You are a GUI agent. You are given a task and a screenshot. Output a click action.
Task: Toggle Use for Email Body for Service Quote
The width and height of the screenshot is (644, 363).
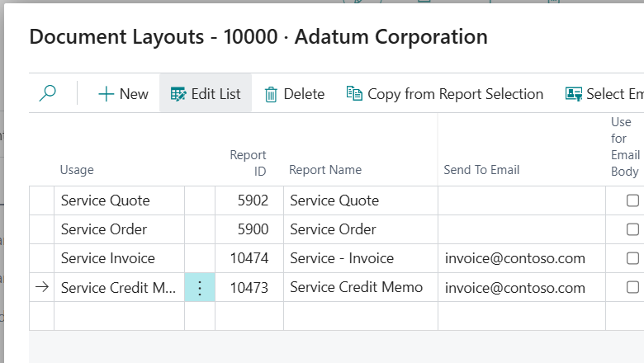pyautogui.click(x=632, y=200)
